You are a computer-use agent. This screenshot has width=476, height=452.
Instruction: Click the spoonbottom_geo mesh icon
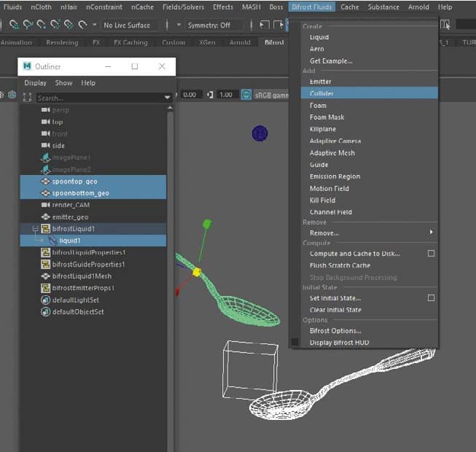pyautogui.click(x=45, y=193)
